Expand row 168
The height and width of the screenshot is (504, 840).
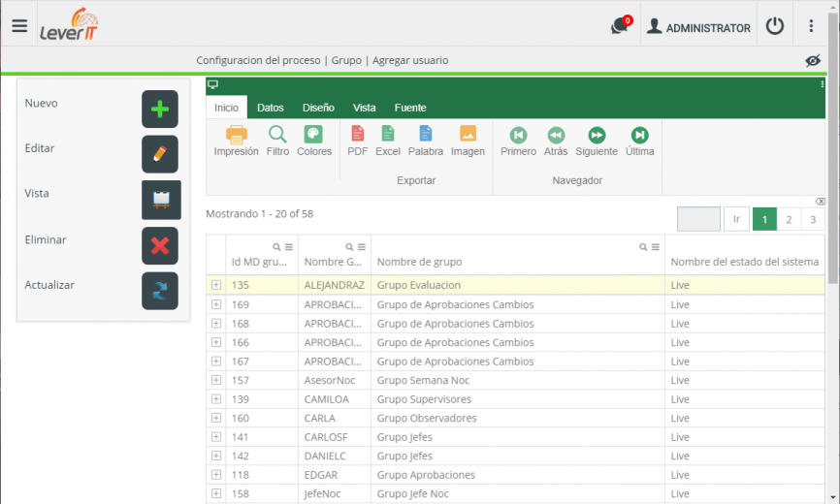tap(216, 323)
